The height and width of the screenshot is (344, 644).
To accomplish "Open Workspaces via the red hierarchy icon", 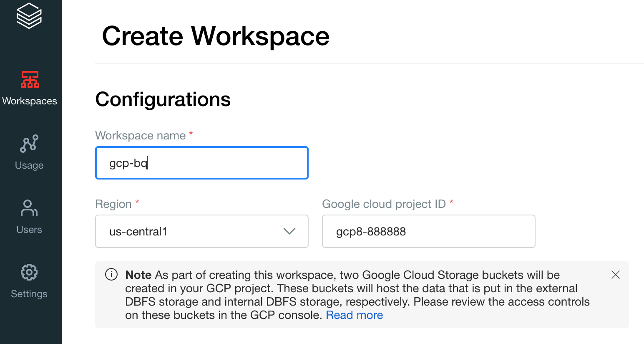I will coord(30,79).
